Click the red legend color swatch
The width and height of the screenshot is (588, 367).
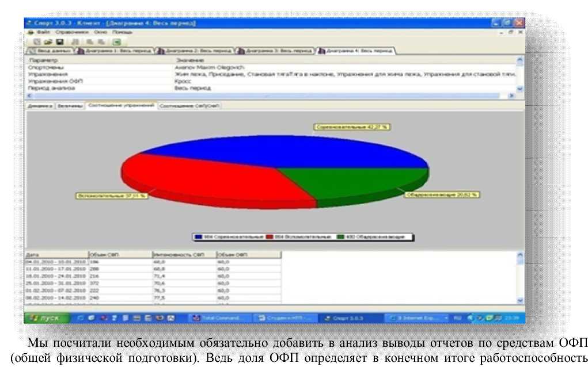pyautogui.click(x=270, y=236)
